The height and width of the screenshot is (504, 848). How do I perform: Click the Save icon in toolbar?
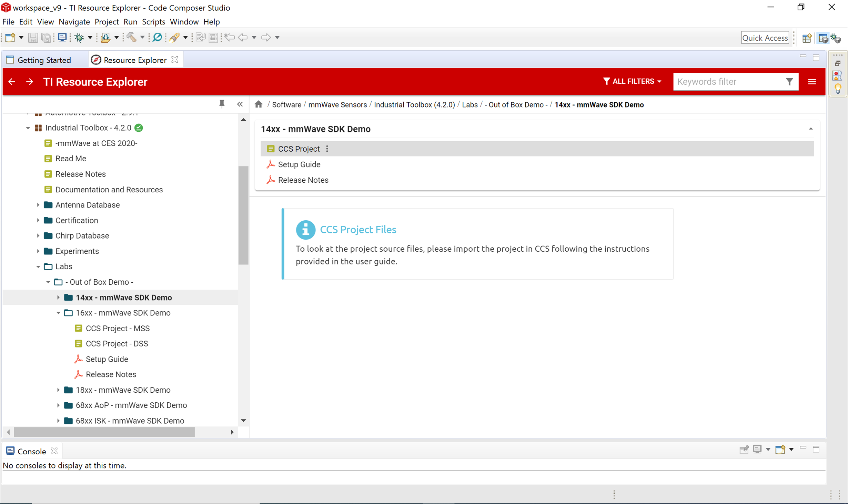pyautogui.click(x=33, y=37)
